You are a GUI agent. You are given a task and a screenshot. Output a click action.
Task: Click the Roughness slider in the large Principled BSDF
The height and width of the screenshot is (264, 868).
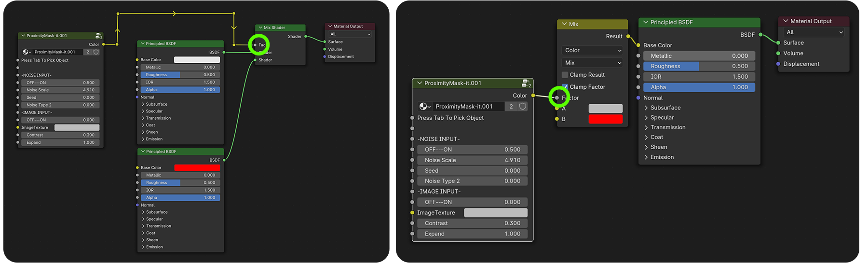pyautogui.click(x=699, y=67)
